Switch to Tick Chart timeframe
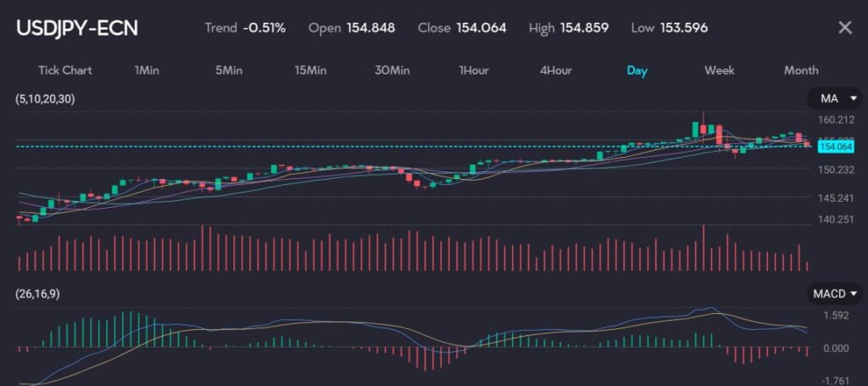868x386 pixels. tap(65, 70)
